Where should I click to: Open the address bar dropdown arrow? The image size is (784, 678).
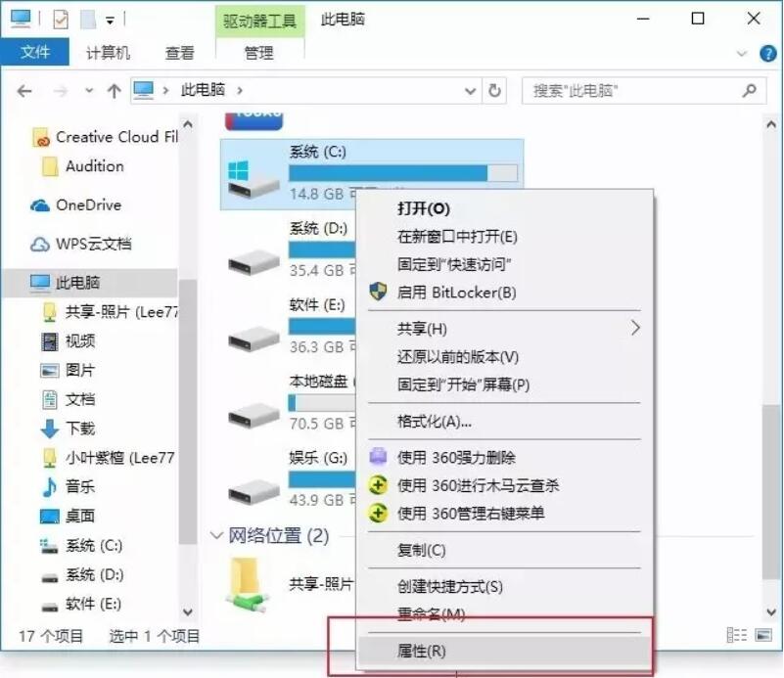(471, 90)
